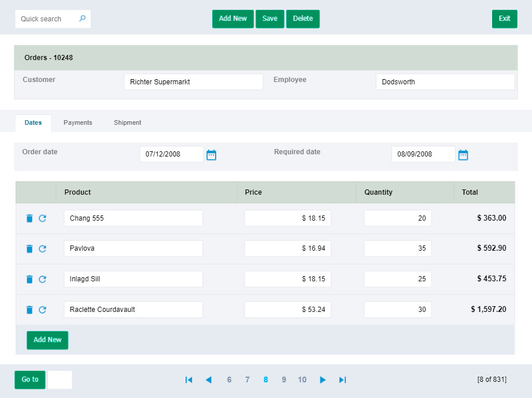Screen dimensions: 532x398
Task: Open the Required date calendar picker
Action: (x=463, y=155)
